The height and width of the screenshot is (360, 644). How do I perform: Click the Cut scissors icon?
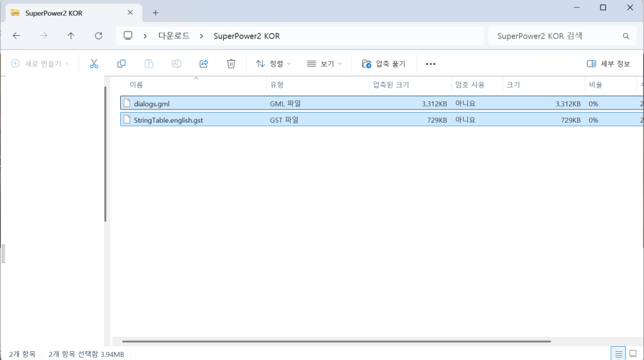click(x=94, y=64)
